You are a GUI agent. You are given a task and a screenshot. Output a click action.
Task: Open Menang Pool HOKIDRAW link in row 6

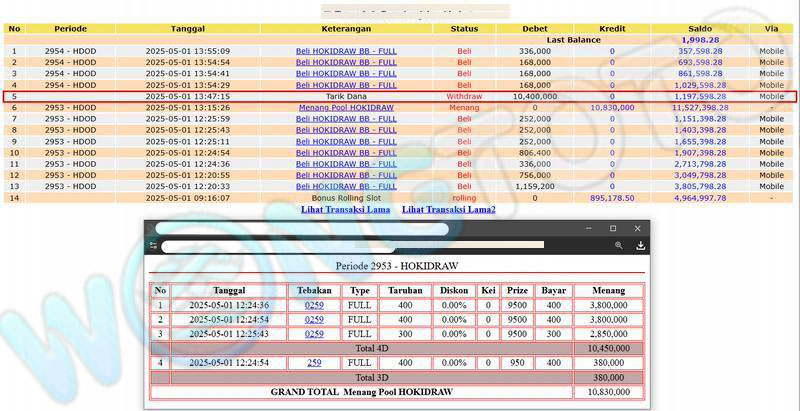click(346, 107)
